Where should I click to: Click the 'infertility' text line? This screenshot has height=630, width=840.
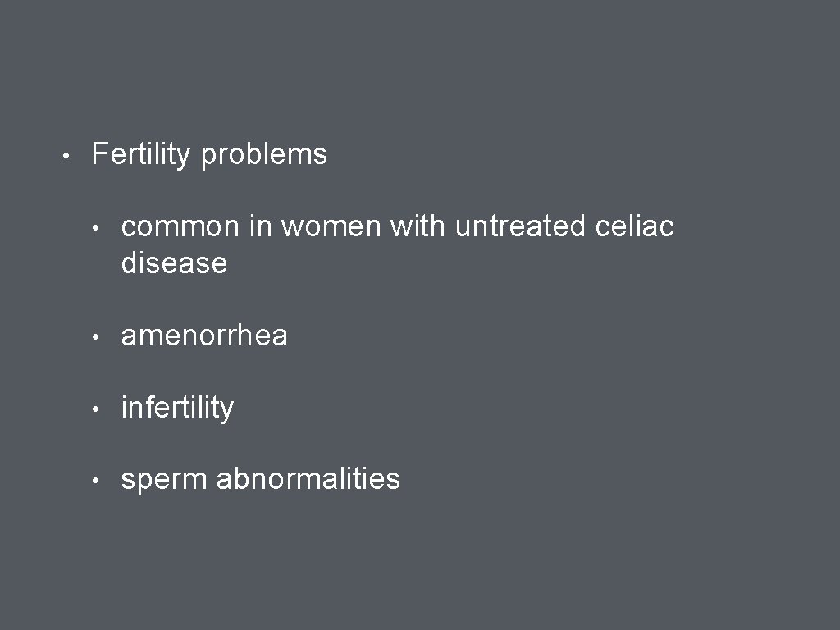[x=177, y=409]
